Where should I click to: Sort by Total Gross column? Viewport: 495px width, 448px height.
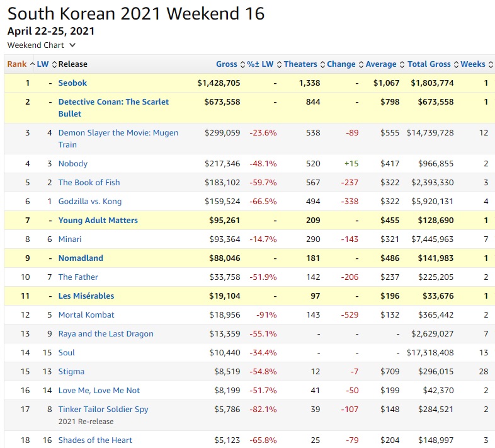[429, 64]
